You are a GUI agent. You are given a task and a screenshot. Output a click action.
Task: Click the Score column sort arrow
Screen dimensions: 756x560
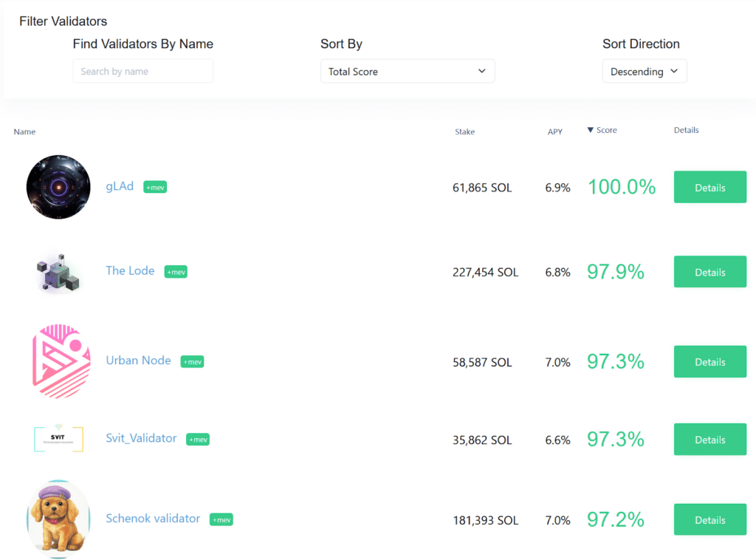coord(592,129)
